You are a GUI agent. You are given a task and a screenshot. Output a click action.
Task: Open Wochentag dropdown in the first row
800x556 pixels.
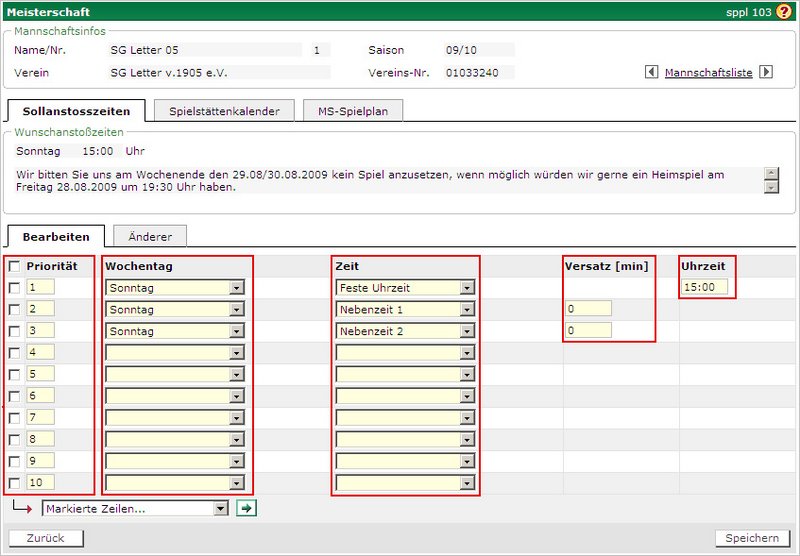(x=175, y=288)
